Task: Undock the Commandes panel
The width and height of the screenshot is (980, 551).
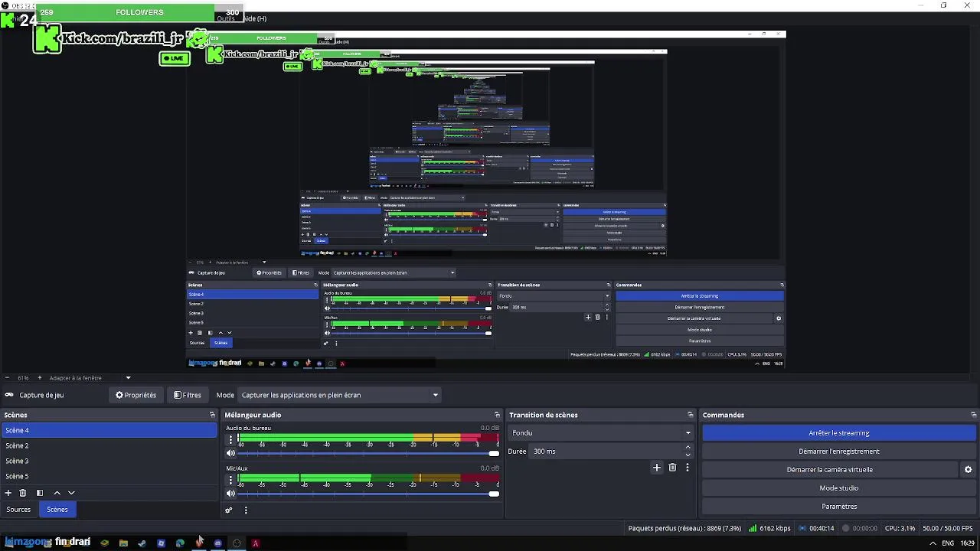Action: point(973,415)
